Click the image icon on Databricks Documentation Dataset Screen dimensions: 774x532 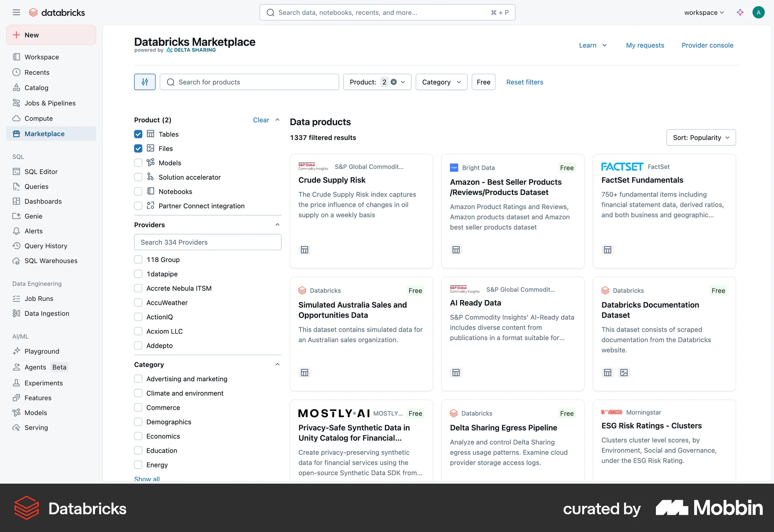click(x=624, y=372)
